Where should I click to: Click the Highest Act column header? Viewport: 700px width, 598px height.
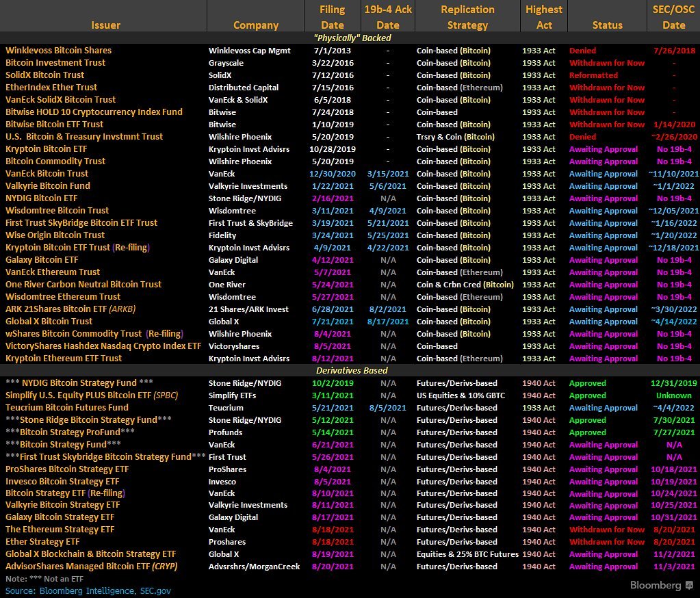pos(544,17)
